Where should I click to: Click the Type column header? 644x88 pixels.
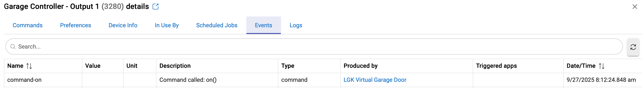coord(287,66)
